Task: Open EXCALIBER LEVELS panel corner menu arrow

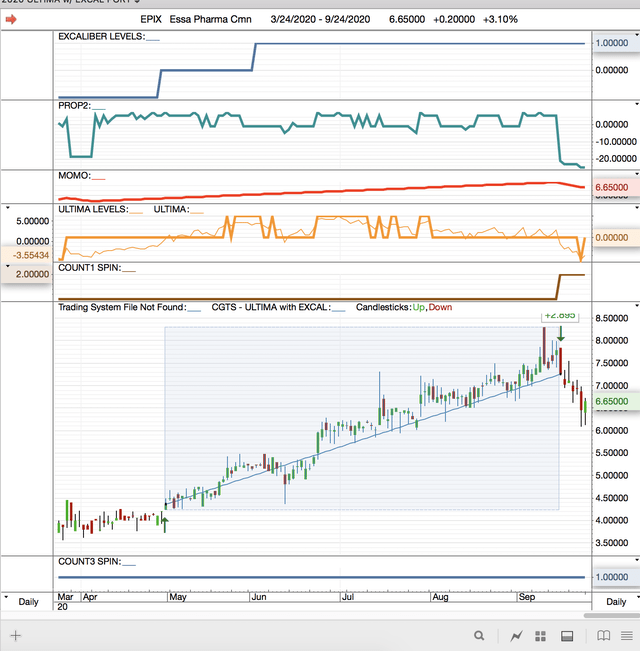Action: tap(637, 35)
